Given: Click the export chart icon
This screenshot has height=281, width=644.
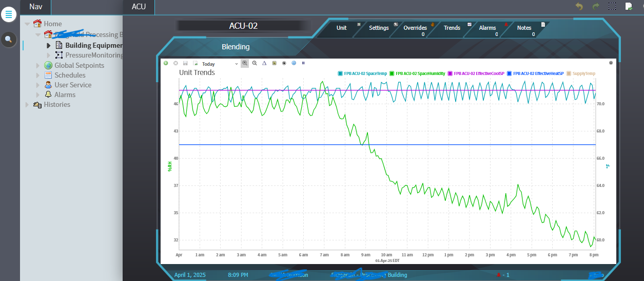Looking at the screenshot, I should [x=195, y=63].
